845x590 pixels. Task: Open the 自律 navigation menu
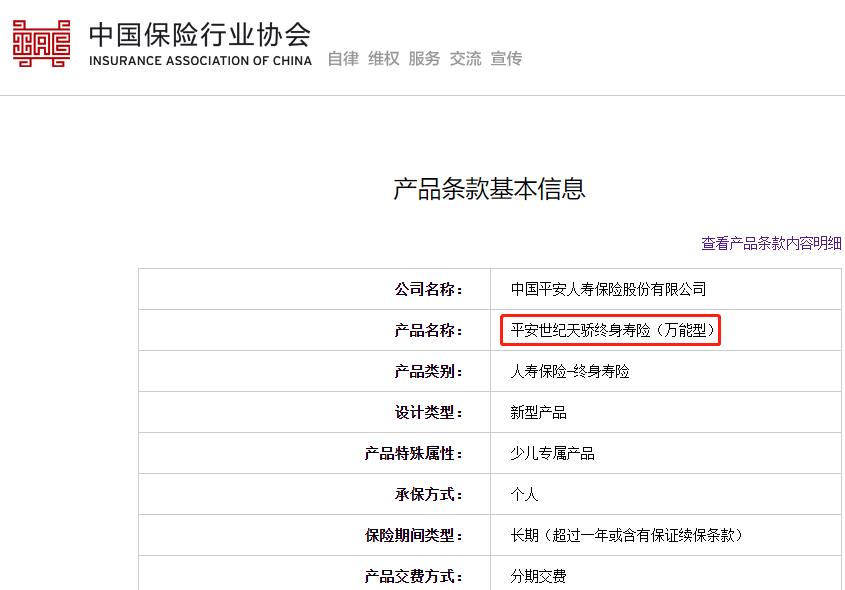pos(342,58)
